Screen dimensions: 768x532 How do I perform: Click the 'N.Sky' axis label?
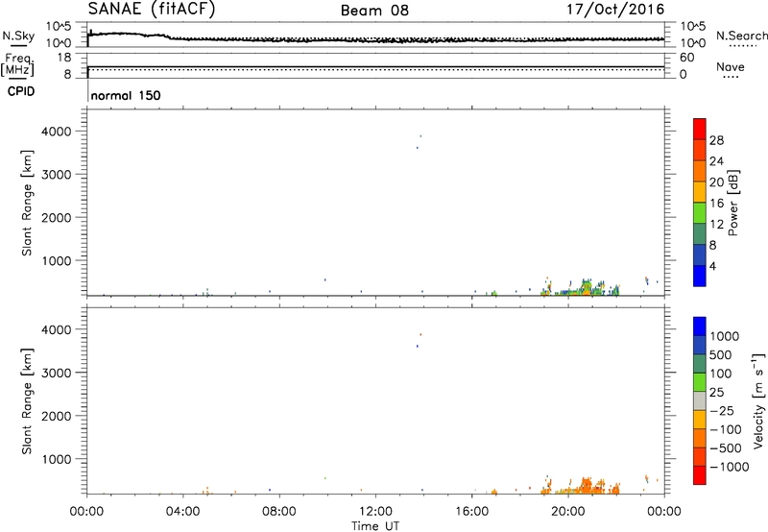pos(18,36)
